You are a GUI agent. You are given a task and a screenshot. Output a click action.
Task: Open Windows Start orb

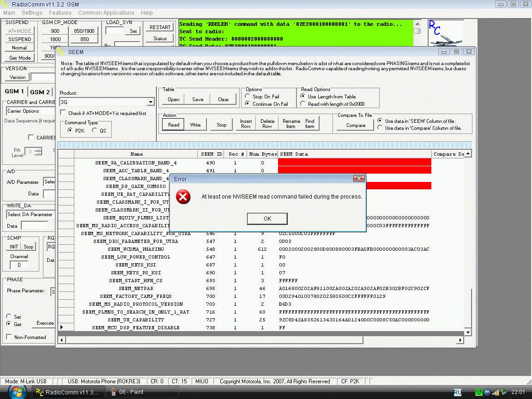tap(17, 392)
